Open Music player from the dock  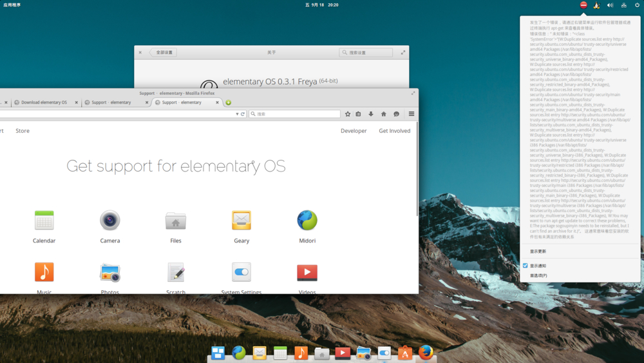(x=301, y=353)
